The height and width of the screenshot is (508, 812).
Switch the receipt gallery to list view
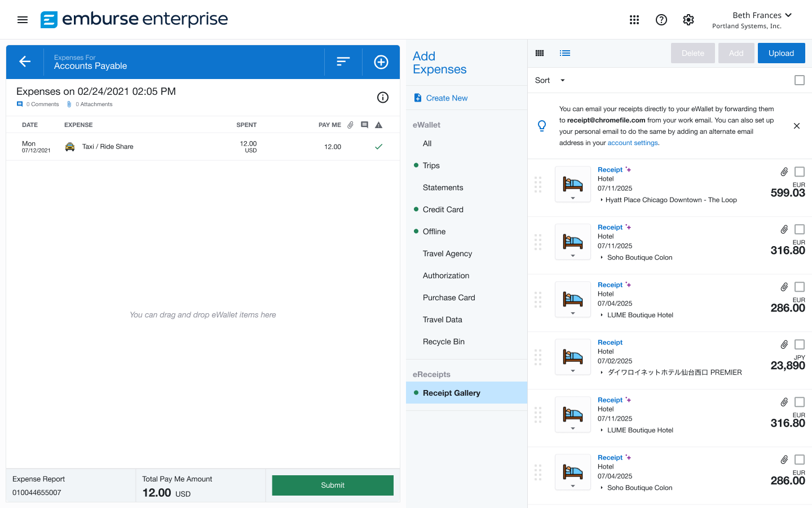(x=565, y=53)
